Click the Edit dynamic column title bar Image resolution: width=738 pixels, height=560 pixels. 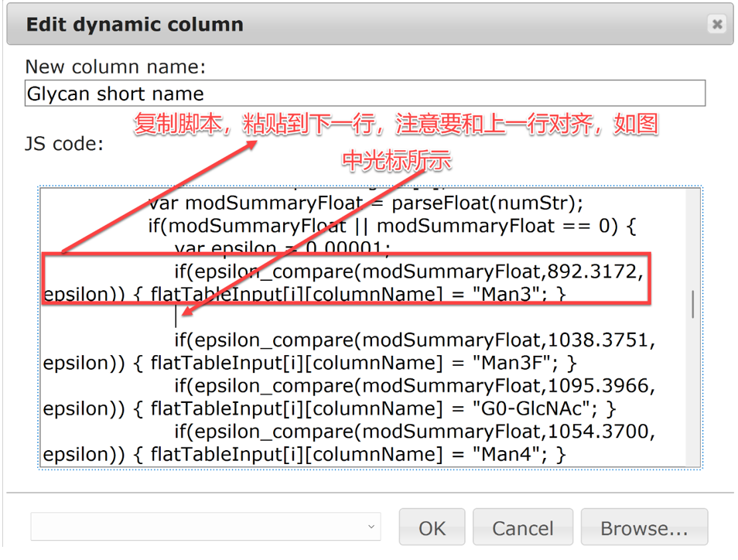click(x=309, y=24)
